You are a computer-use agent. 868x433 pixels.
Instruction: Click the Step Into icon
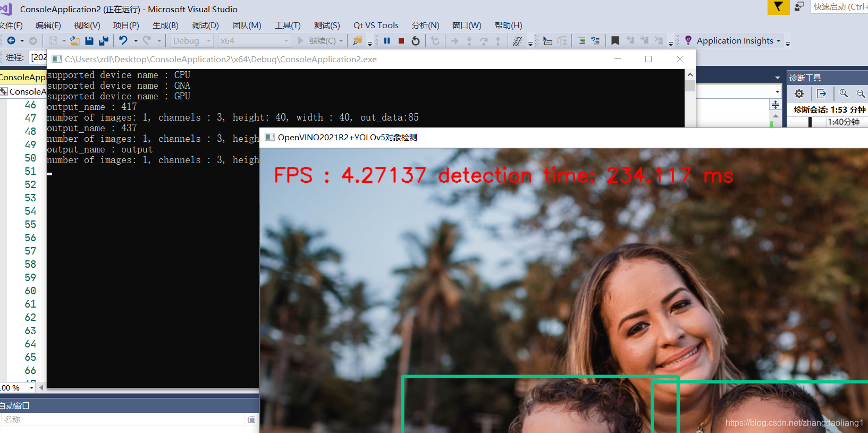click(x=469, y=40)
